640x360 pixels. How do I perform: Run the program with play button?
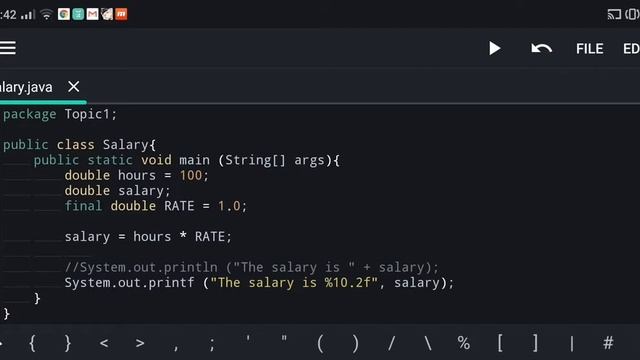[x=495, y=48]
